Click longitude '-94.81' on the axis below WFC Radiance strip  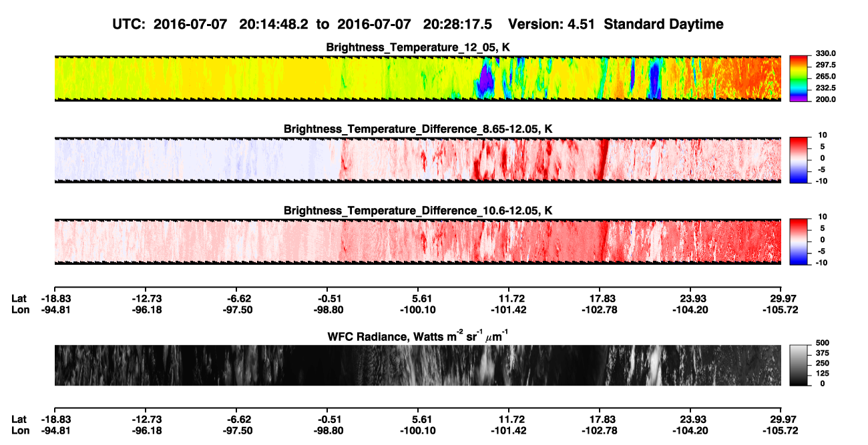pyautogui.click(x=54, y=431)
